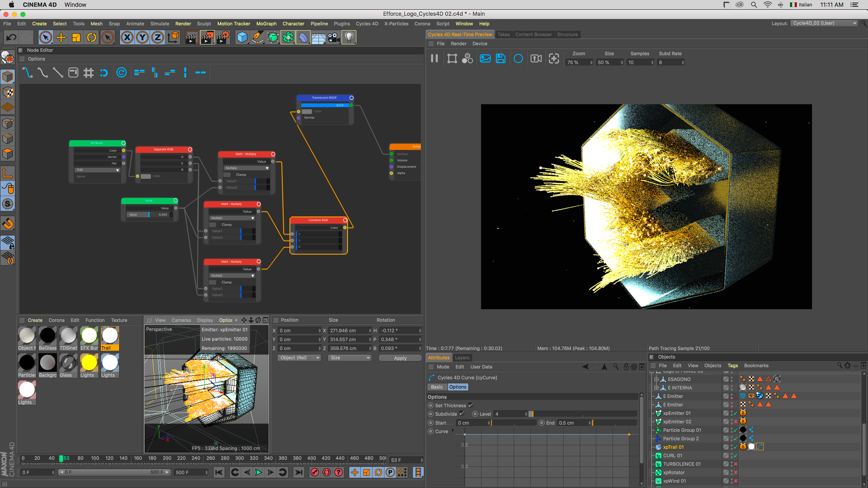This screenshot has width=868, height=488.
Task: Open the Layout dropdown Cycle4D_02
Action: pos(825,23)
